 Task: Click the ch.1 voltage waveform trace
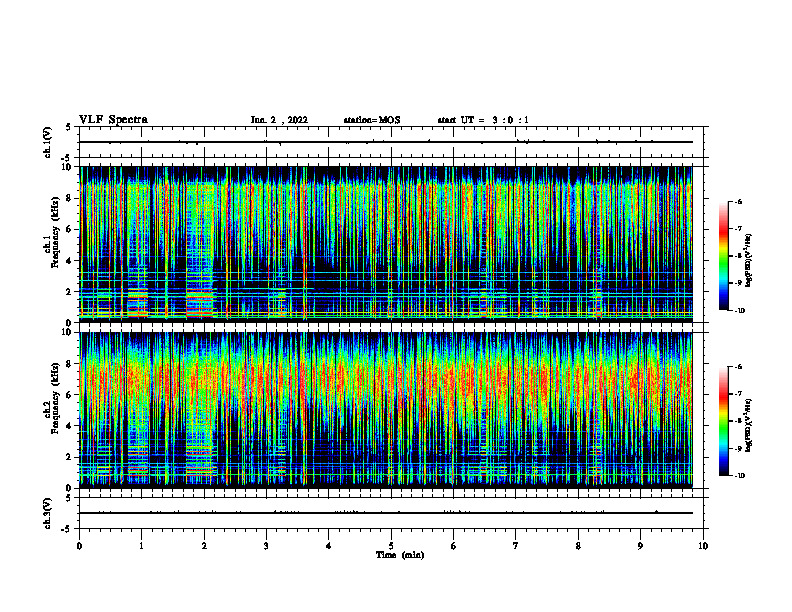pos(386,142)
